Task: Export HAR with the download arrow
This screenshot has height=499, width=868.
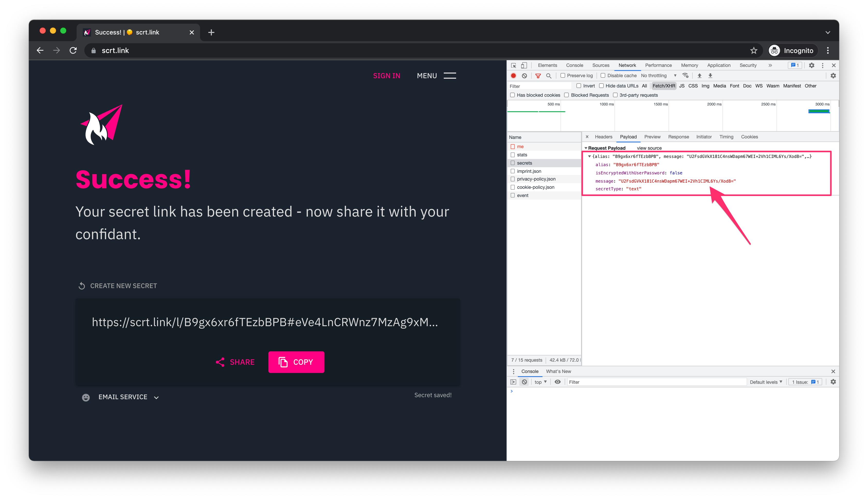Action: tap(710, 75)
